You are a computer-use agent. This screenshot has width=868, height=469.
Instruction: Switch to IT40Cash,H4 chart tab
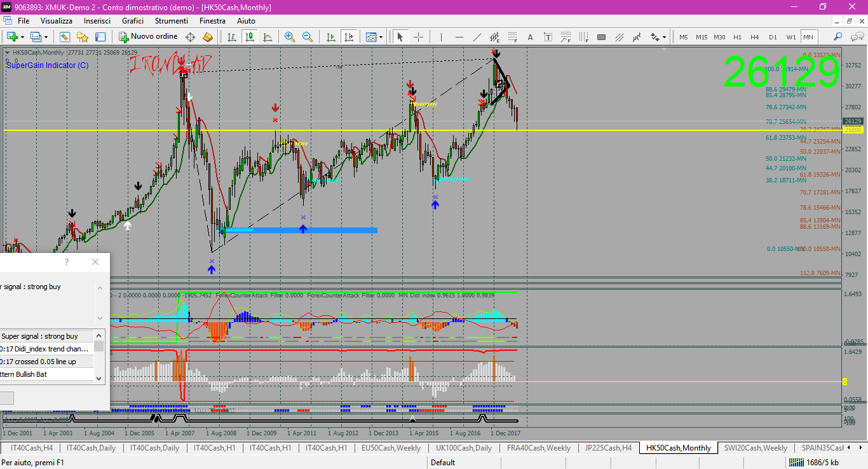click(x=31, y=447)
